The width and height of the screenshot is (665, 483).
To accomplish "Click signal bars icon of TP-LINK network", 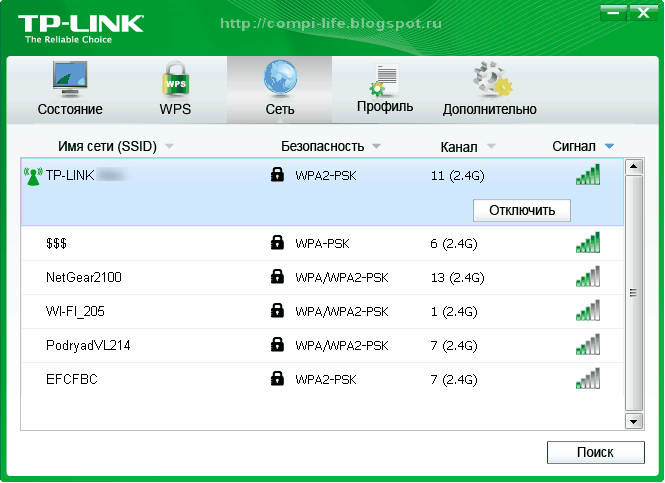I will click(588, 174).
